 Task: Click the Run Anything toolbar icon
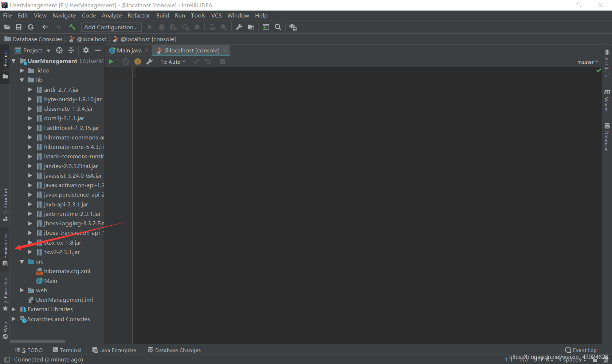266,27
